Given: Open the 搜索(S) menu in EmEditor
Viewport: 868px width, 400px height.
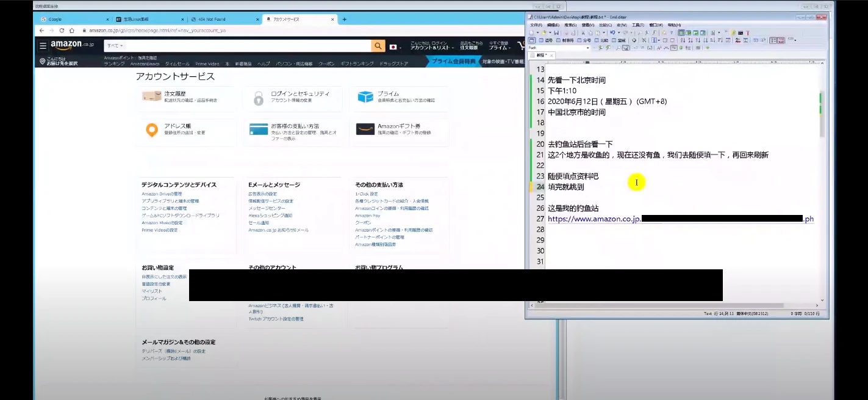Looking at the screenshot, I should pyautogui.click(x=570, y=25).
